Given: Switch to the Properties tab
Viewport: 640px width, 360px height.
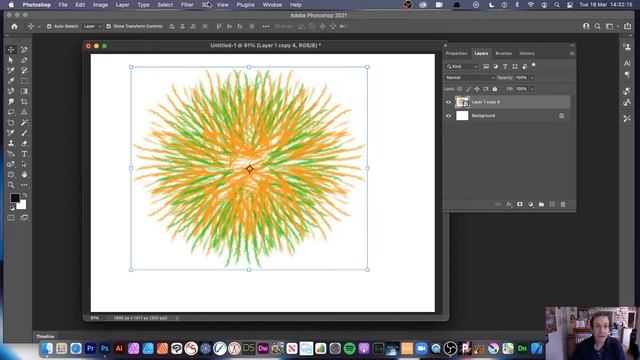Looking at the screenshot, I should (456, 53).
